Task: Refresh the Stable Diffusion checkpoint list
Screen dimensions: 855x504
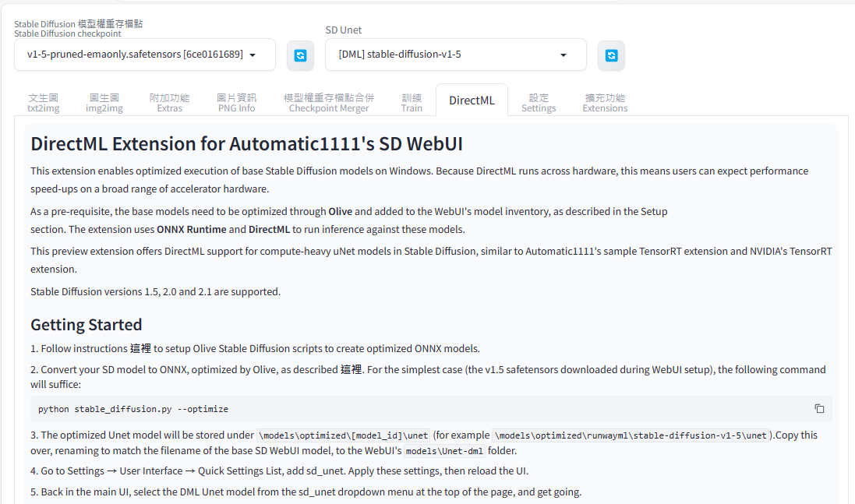Action: [300, 55]
